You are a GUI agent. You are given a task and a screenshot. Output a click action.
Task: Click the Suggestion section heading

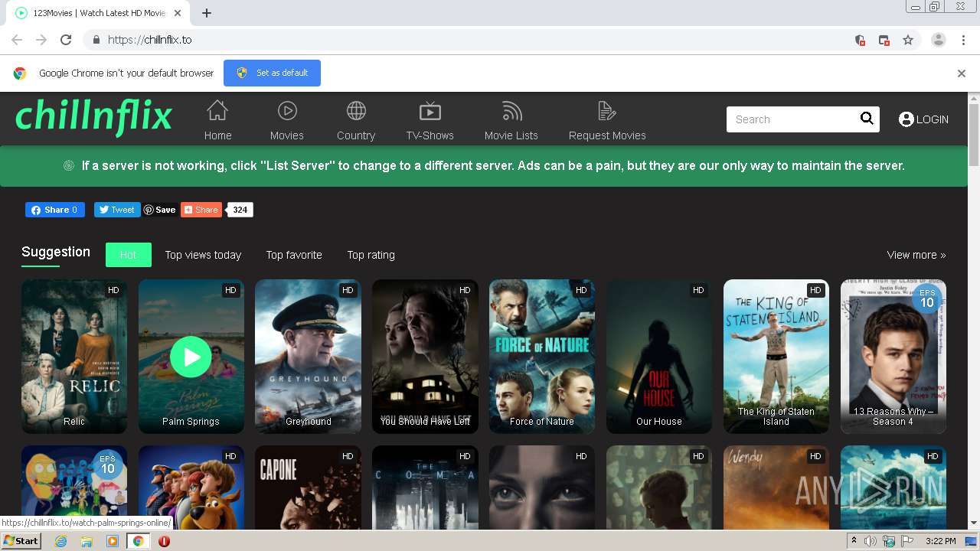click(56, 252)
